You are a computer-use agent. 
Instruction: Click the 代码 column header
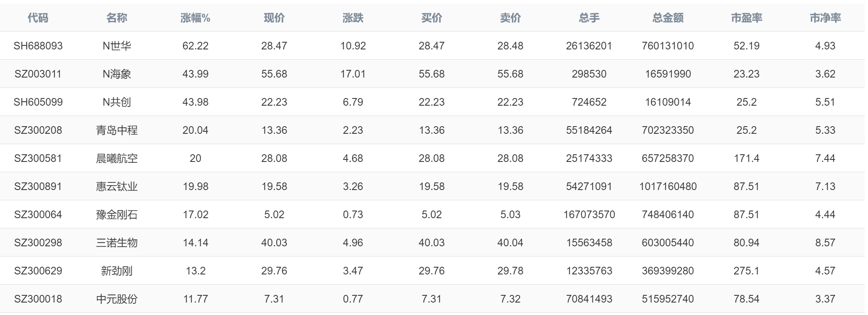click(38, 18)
